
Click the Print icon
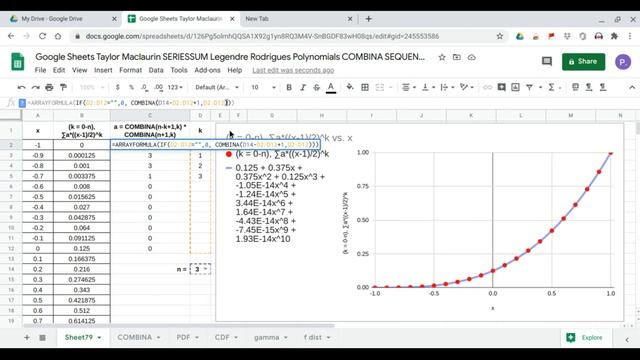pyautogui.click(x=49, y=87)
